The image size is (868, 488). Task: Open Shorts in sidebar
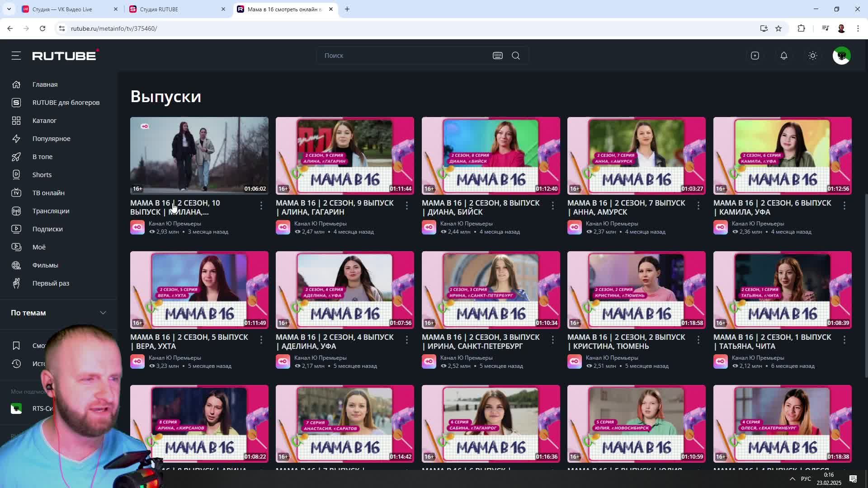click(42, 175)
